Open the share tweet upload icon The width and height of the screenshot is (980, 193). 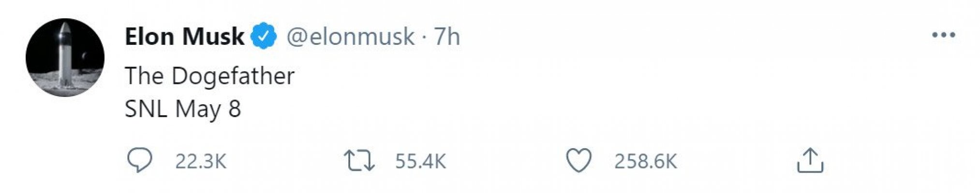pos(810,161)
